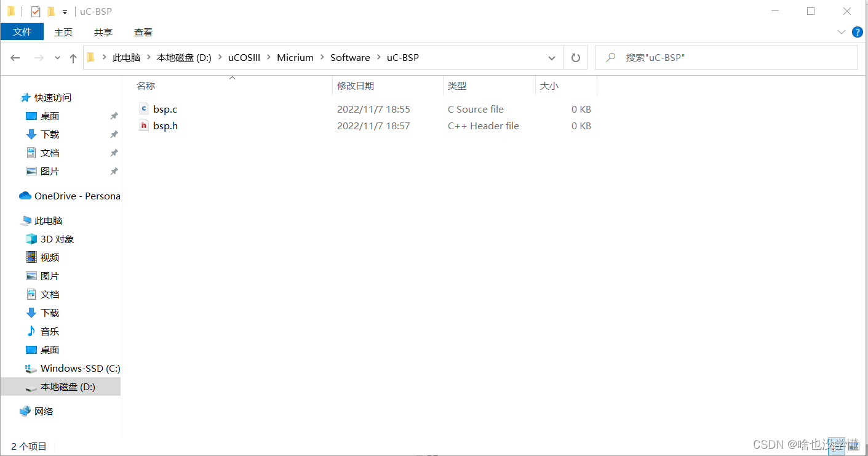
Task: Click the 2022/11/7 18:57 date cell
Action: click(x=373, y=126)
